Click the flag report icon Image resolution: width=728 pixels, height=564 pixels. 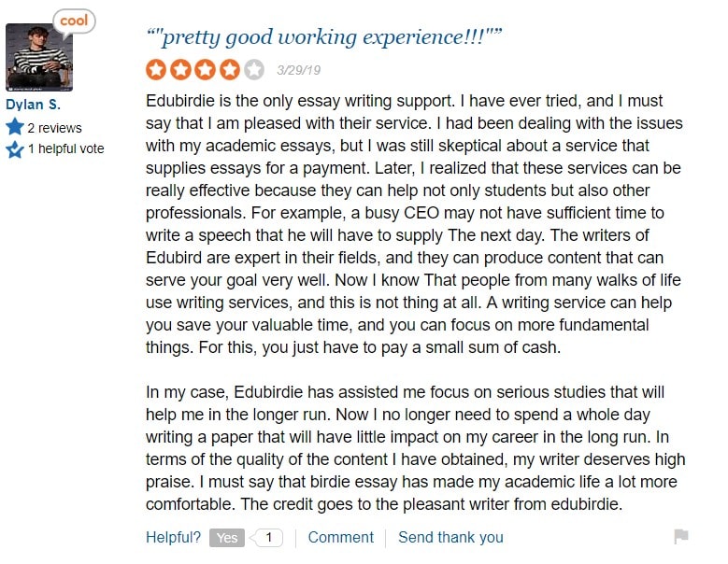coord(680,537)
